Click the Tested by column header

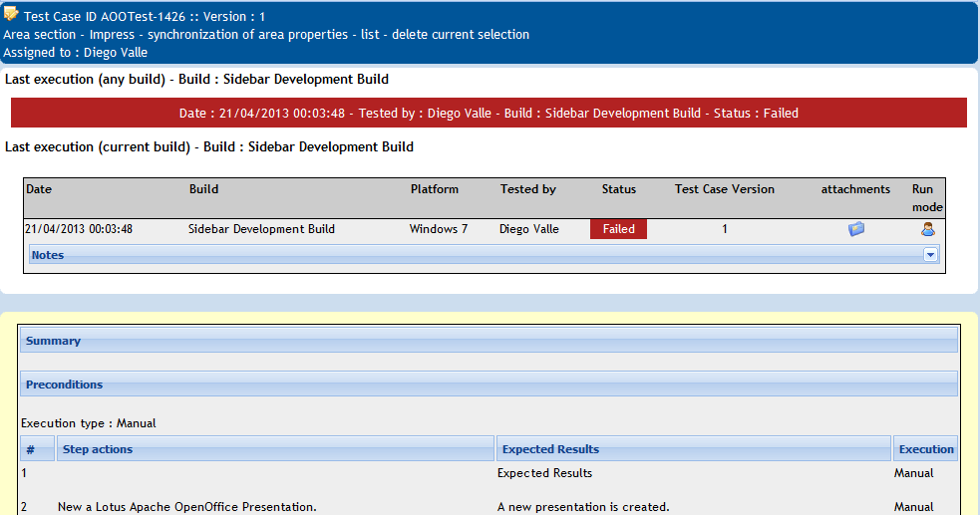pyautogui.click(x=528, y=189)
